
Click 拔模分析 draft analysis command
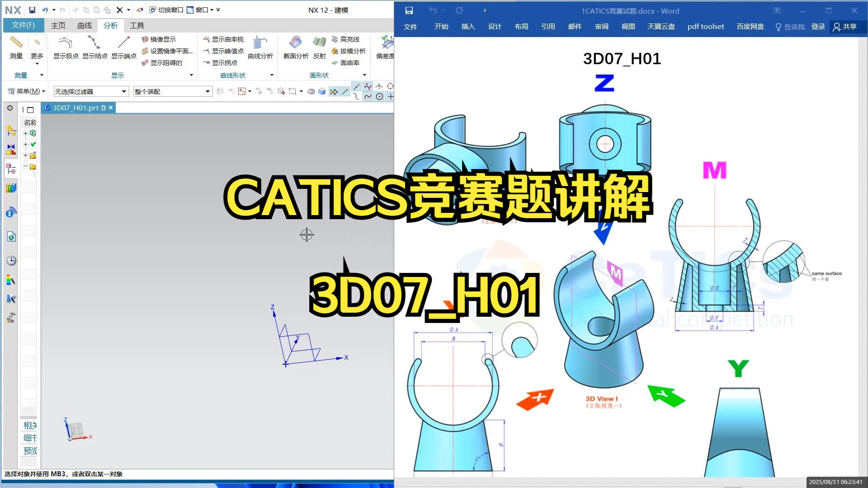349,51
